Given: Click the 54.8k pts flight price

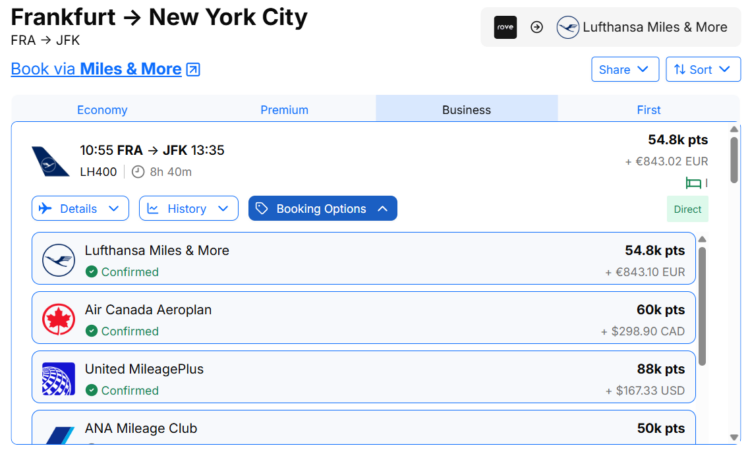Looking at the screenshot, I should click(678, 140).
